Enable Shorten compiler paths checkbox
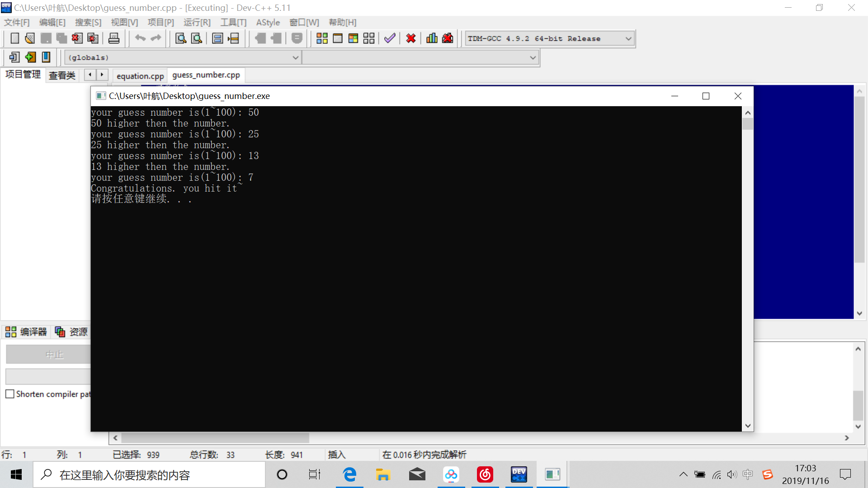This screenshot has width=868, height=488. click(x=10, y=394)
